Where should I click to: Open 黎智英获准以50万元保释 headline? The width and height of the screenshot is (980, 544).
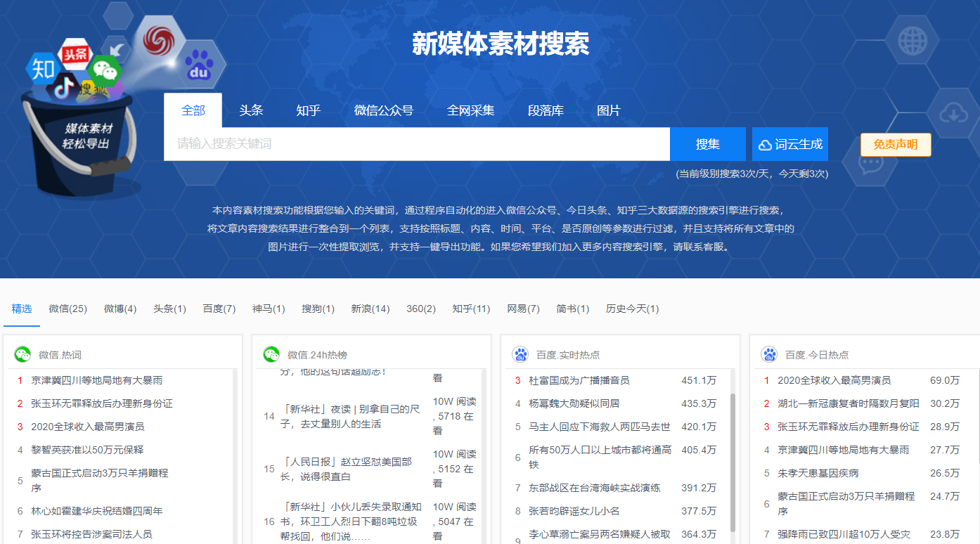tap(87, 450)
